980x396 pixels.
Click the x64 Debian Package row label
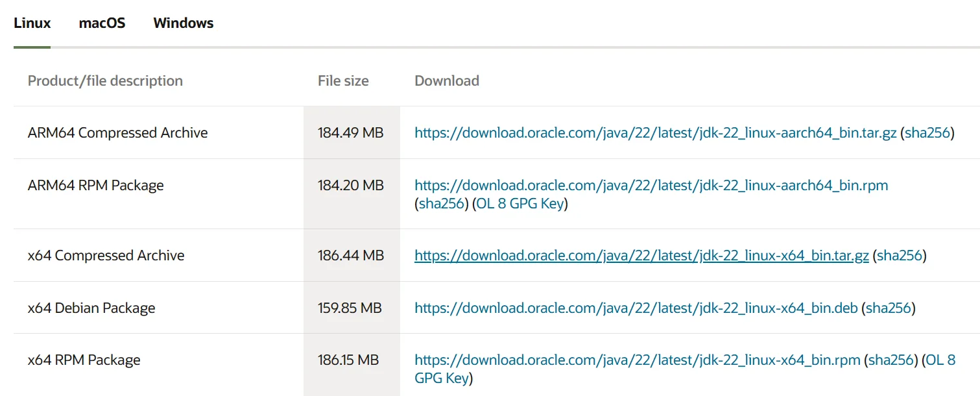coord(91,308)
